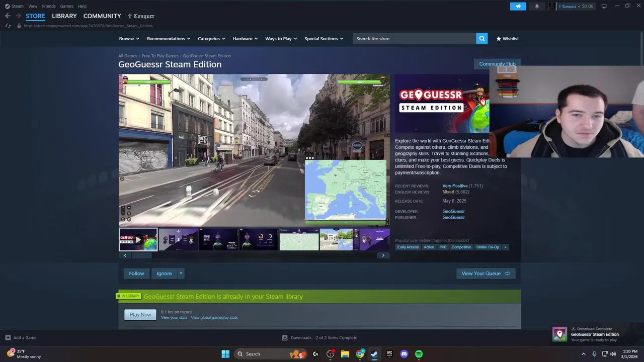Open Discord from the taskbar
The width and height of the screenshot is (644, 362).
[404, 354]
